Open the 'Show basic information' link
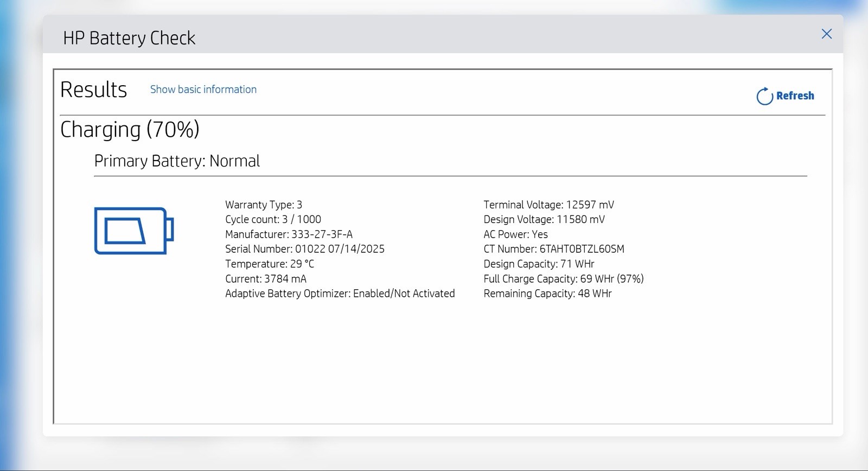This screenshot has width=868, height=471. click(203, 90)
